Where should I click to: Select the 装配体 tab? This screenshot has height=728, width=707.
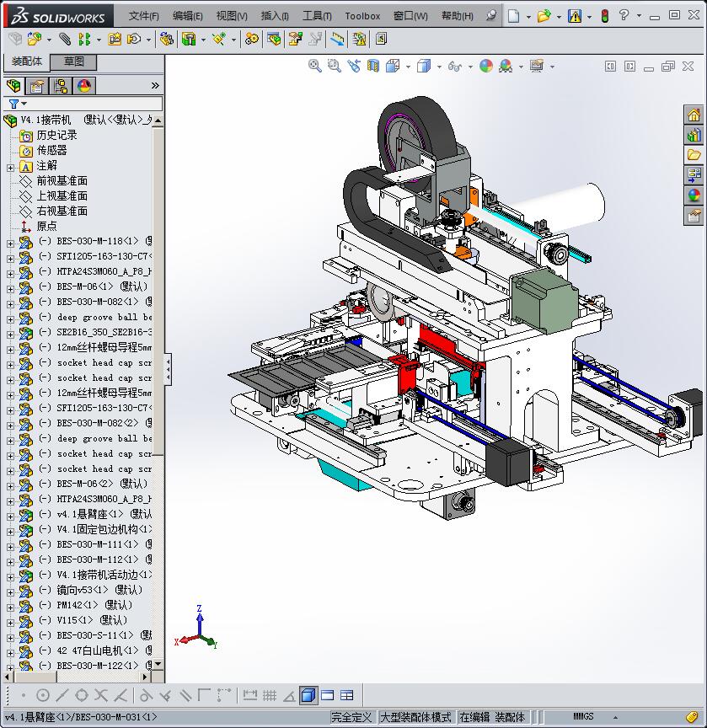pos(26,62)
